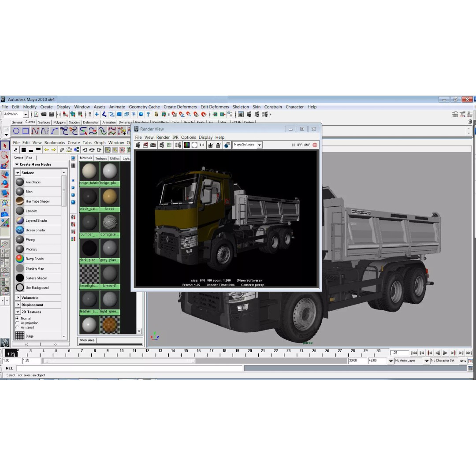This screenshot has width=476, height=476.
Task: Create a NURBS square from Curves shelf
Action: 26,131
